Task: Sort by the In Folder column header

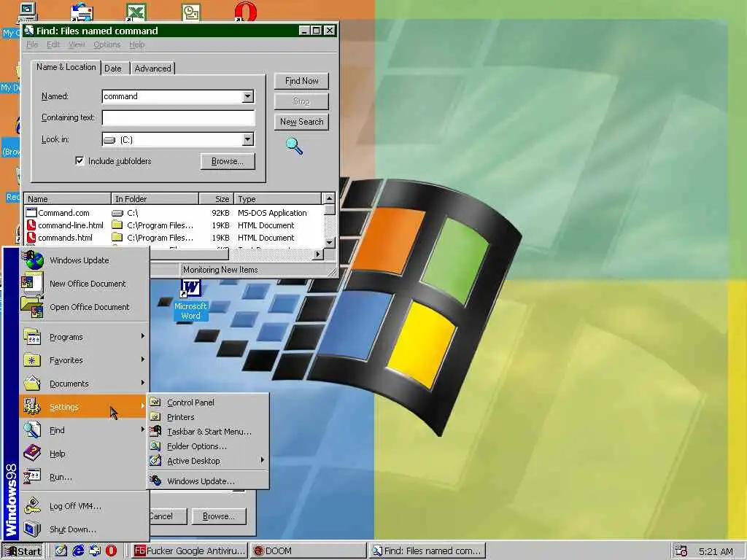Action: (x=155, y=198)
